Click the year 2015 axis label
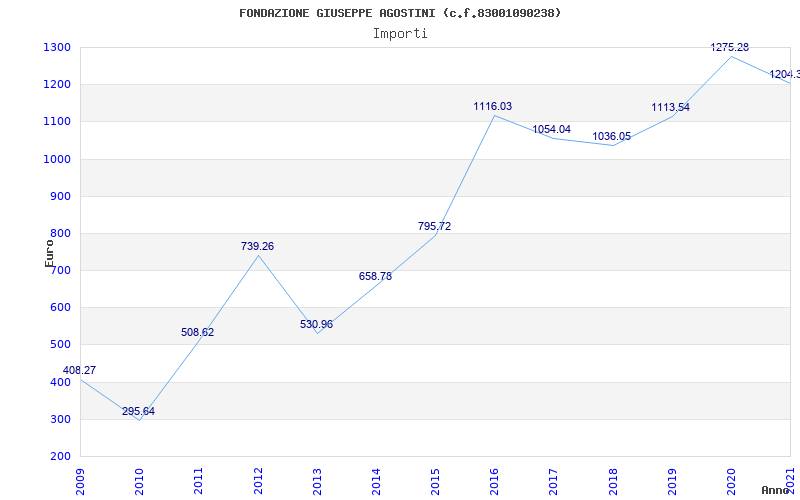The height and width of the screenshot is (500, 800). click(x=436, y=481)
